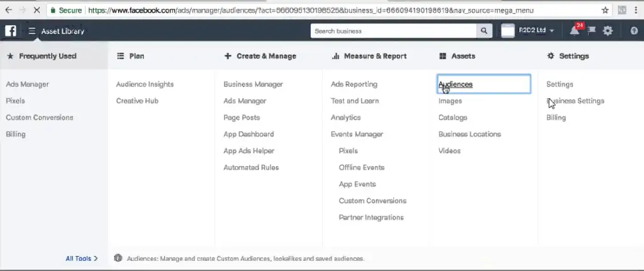Open App Events
The image size is (644, 271).
(357, 184)
